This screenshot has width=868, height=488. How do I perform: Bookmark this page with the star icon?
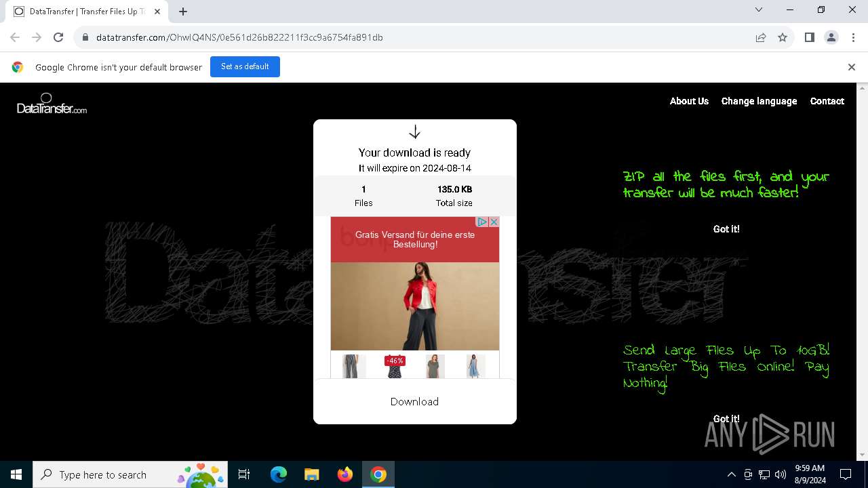pos(783,37)
